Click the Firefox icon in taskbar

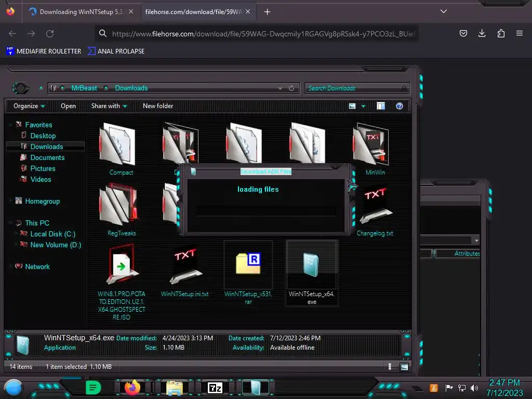[x=132, y=387]
